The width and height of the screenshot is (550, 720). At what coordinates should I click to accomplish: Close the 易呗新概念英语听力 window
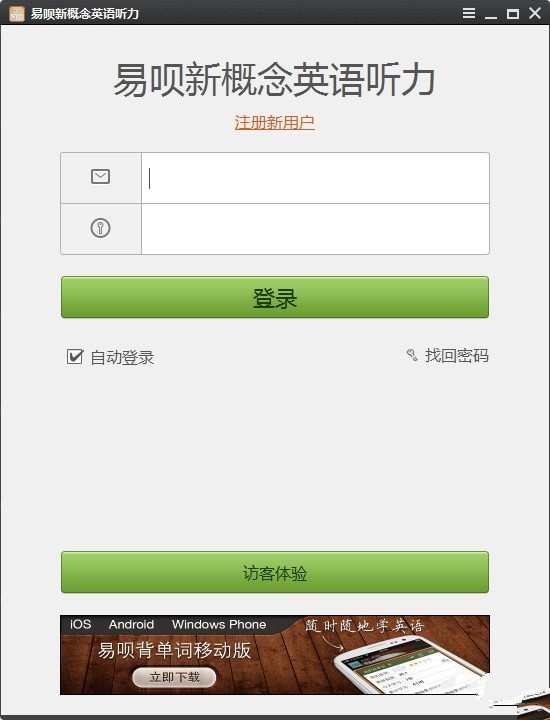coord(534,13)
